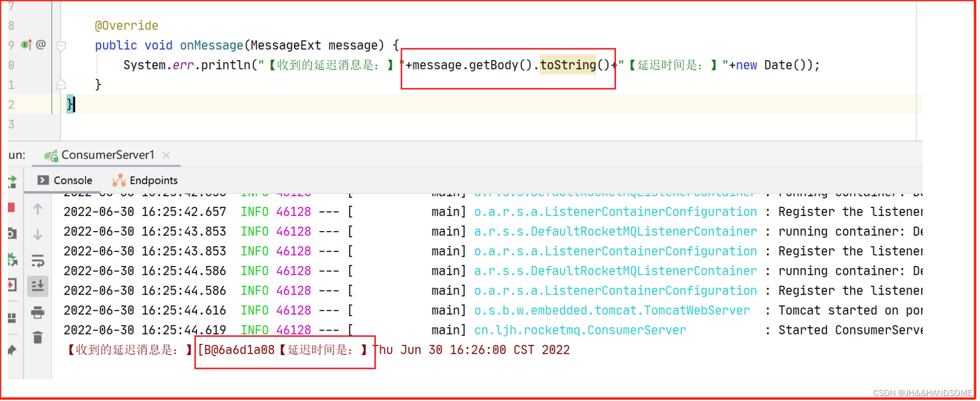The width and height of the screenshot is (980, 401).
Task: Click the @Override annotation
Action: coord(127,26)
